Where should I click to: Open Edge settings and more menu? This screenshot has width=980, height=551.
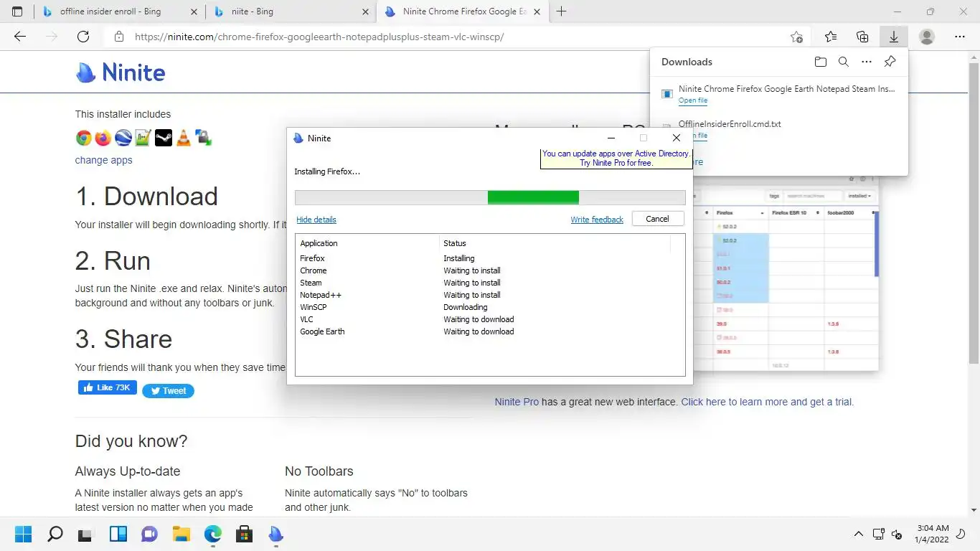click(x=960, y=37)
